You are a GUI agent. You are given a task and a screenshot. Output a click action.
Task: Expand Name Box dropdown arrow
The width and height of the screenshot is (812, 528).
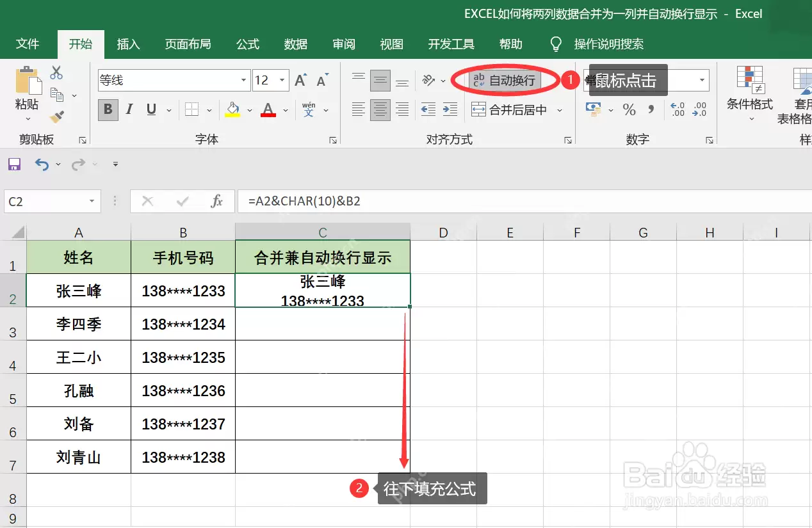pos(92,202)
